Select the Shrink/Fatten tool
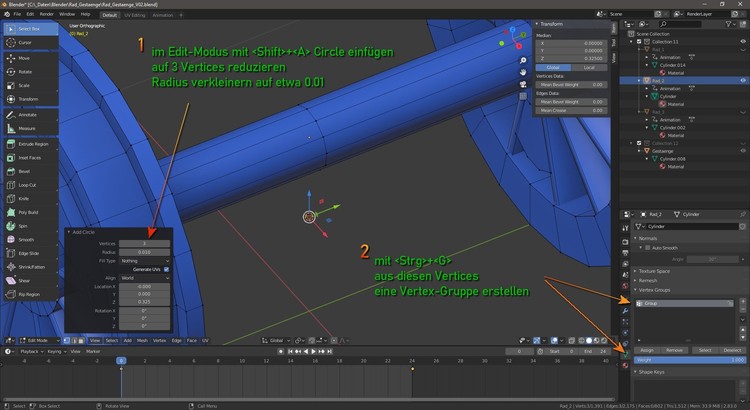750x410 pixels. (x=29, y=266)
